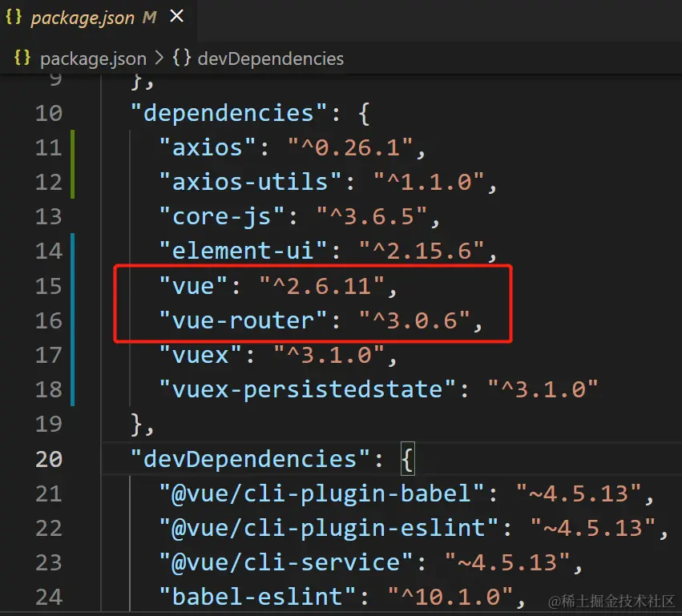The height and width of the screenshot is (616, 682).
Task: Click line number 15 in gutter
Action: [x=49, y=286]
